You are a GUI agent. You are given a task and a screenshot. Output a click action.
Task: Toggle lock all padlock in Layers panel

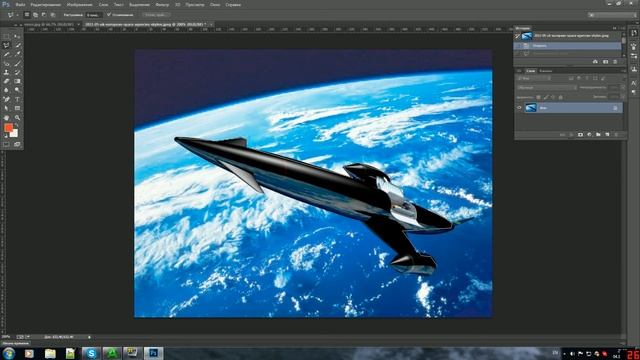tap(561, 97)
